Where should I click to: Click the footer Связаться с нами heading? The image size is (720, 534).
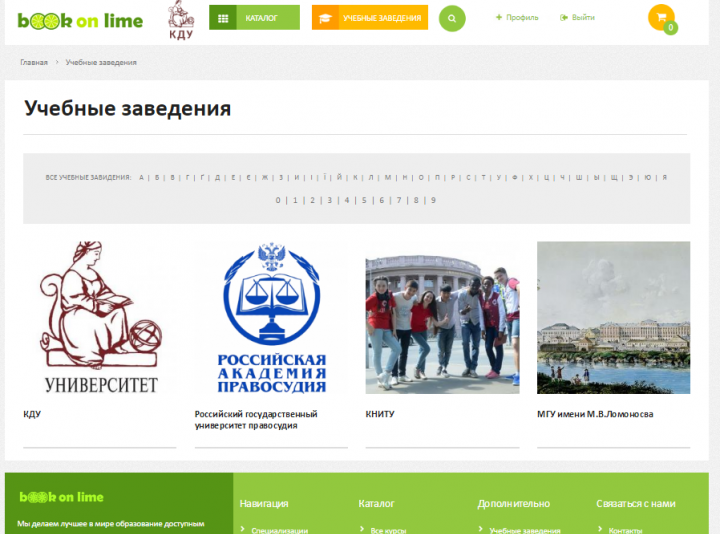click(636, 504)
